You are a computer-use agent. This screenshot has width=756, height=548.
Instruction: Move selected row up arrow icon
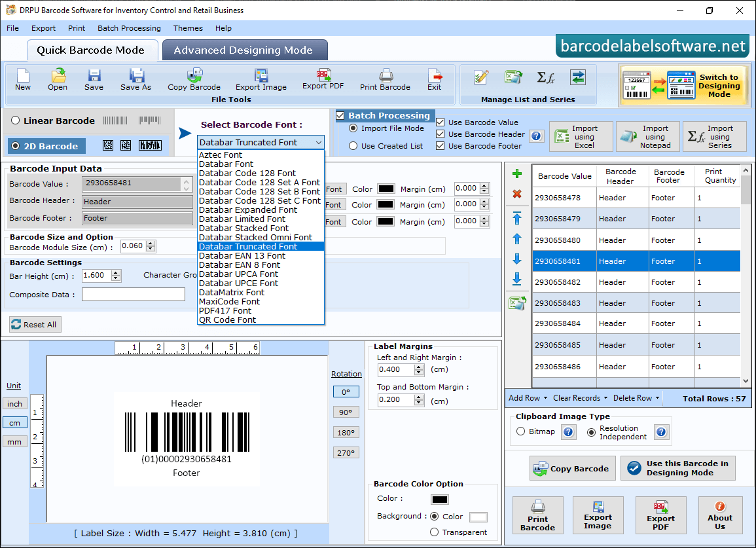pos(517,239)
